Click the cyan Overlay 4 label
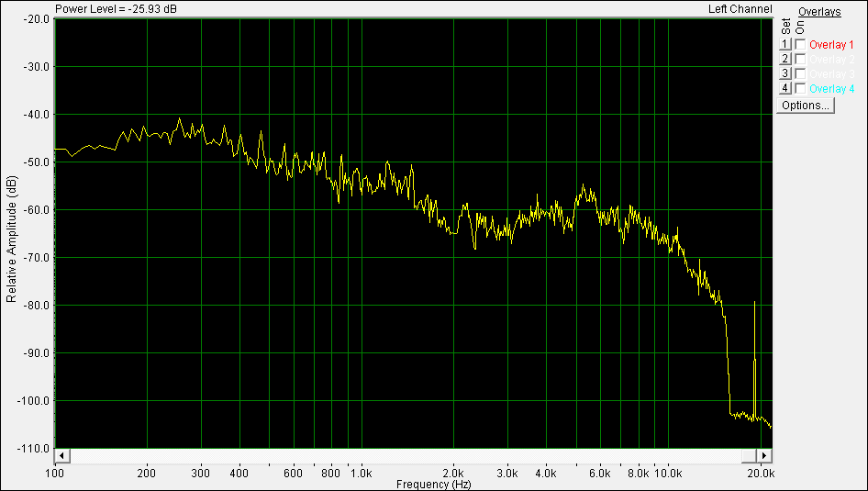Screen dimensions: 868x491 [831, 89]
